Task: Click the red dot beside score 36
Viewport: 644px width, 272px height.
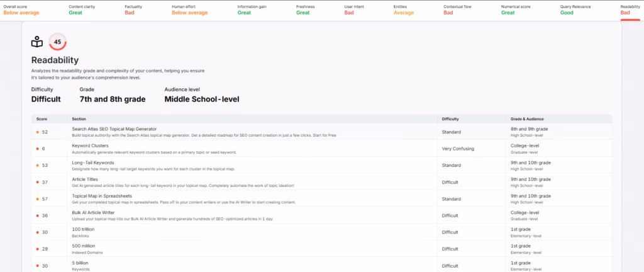Action: pos(37,215)
